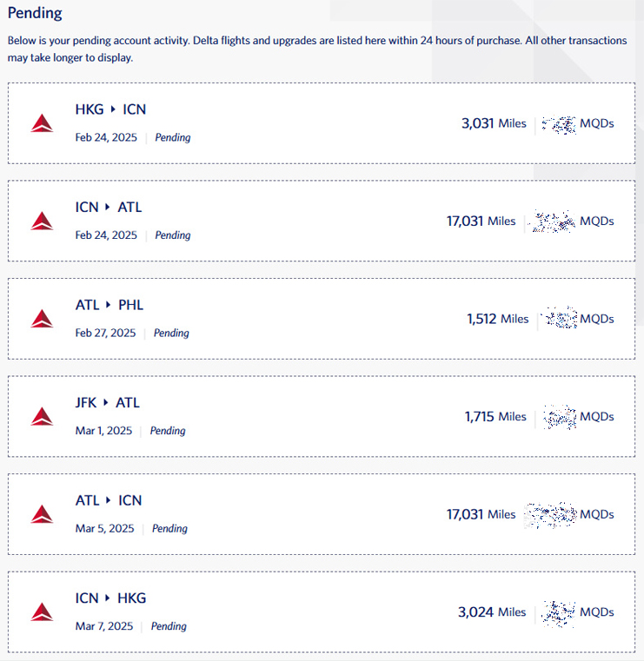
Task: Click MQDs label on Mar 1 flight
Action: [x=597, y=417]
